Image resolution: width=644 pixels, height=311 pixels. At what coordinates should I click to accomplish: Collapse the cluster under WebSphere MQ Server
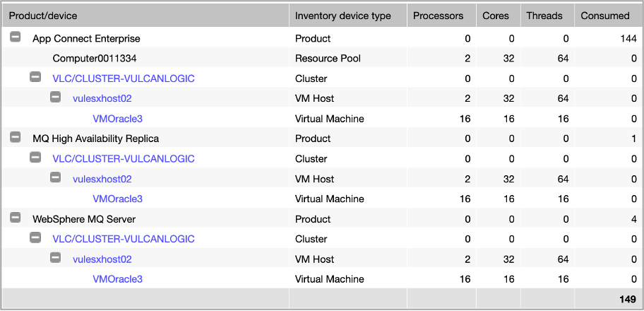pyautogui.click(x=35, y=237)
